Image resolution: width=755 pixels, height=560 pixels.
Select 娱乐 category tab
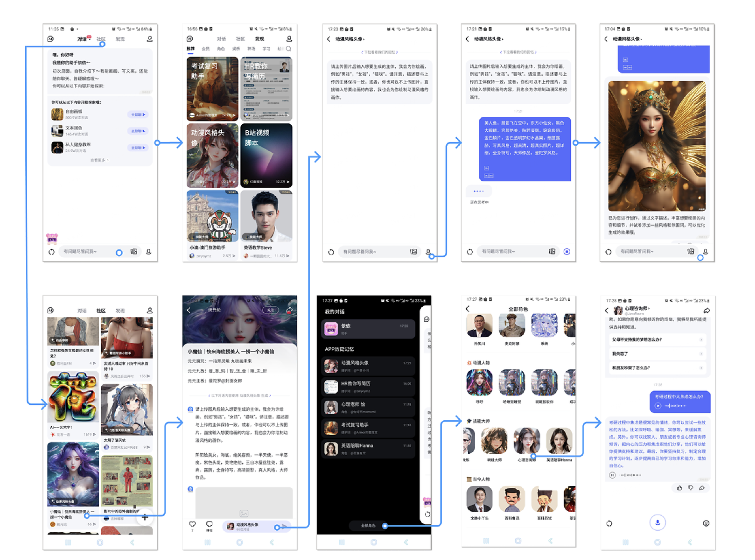point(236,49)
